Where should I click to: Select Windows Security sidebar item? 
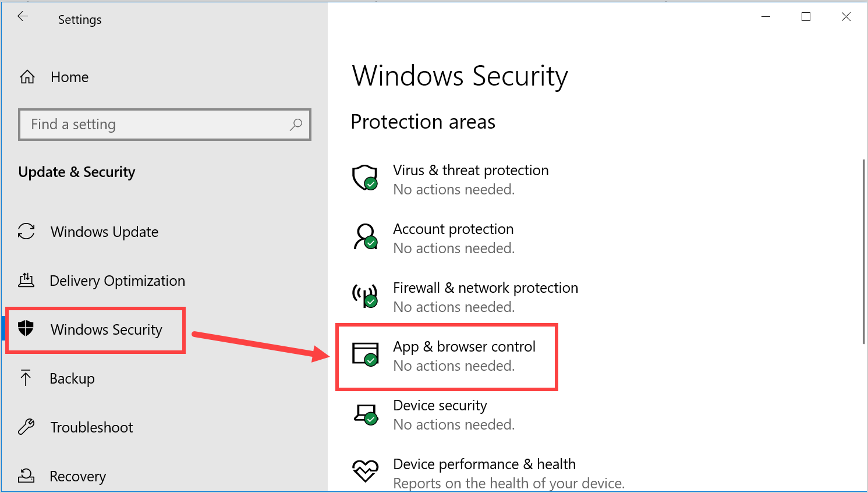106,329
